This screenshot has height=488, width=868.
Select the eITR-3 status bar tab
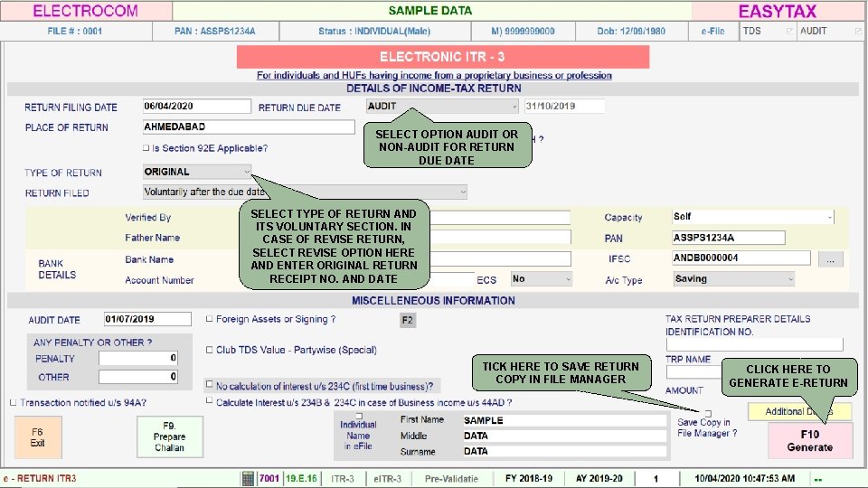tap(388, 479)
